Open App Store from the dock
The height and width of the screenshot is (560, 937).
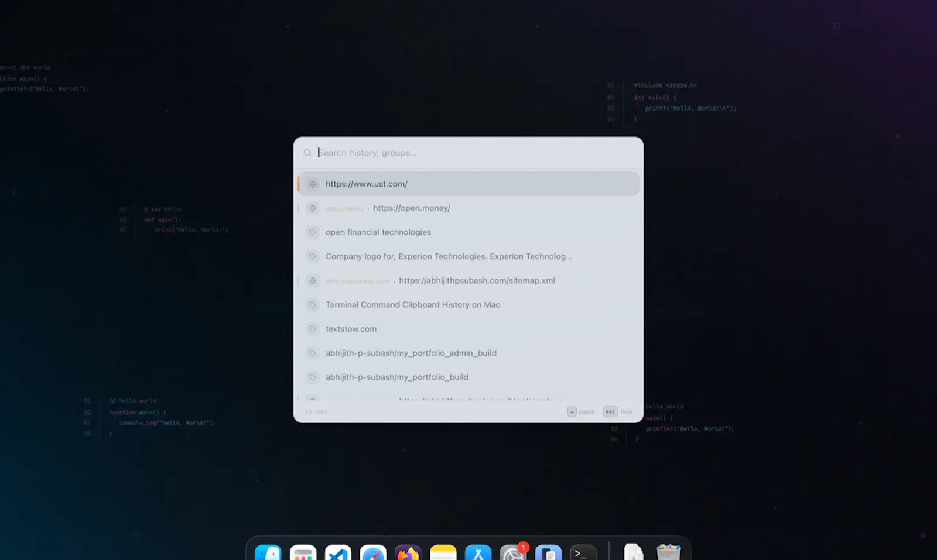(478, 552)
